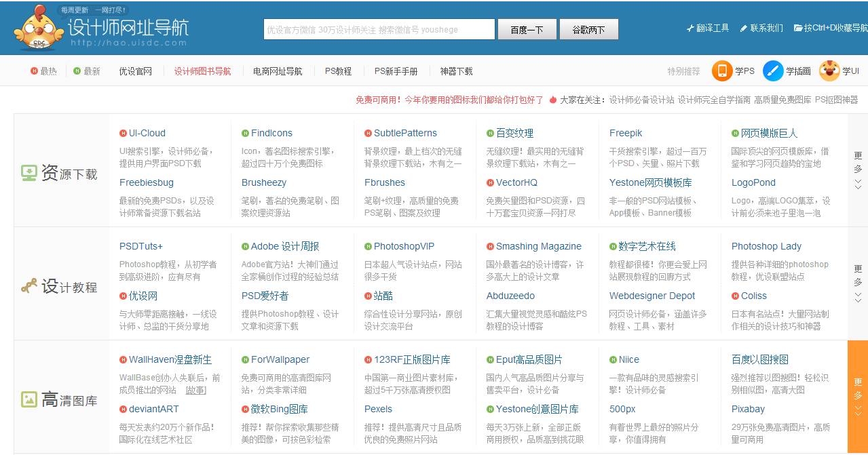The height and width of the screenshot is (455, 868).
Task: Click the badge icon beside Coliss
Action: [x=735, y=296]
